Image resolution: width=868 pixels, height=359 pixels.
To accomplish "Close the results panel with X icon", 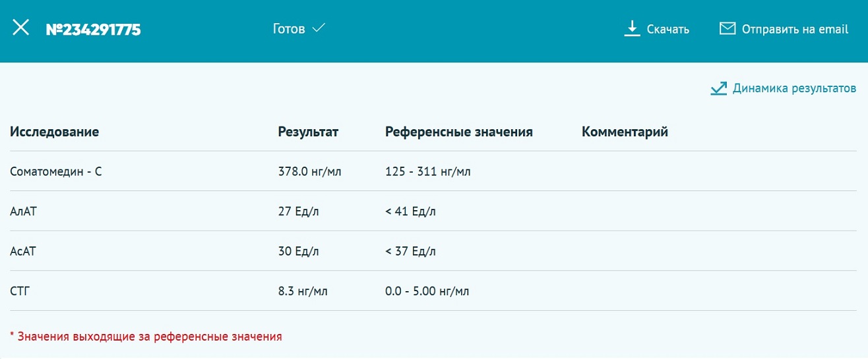I will pos(21,28).
